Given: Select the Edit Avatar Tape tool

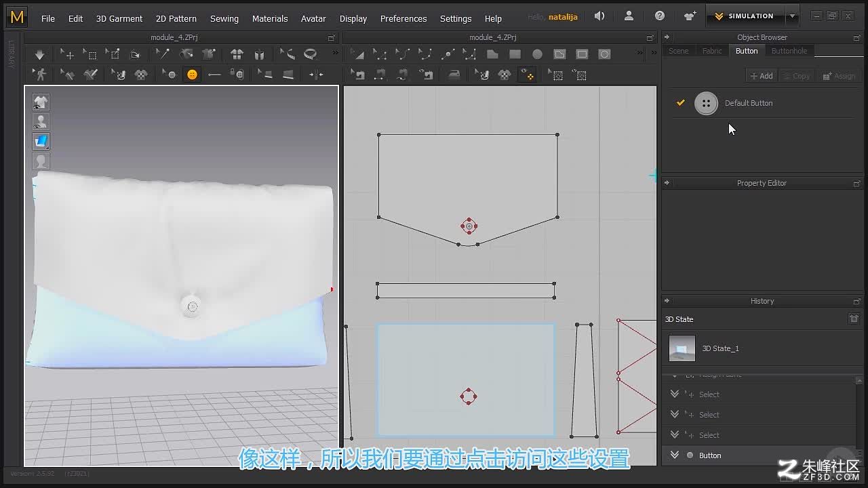Looking at the screenshot, I should [288, 54].
